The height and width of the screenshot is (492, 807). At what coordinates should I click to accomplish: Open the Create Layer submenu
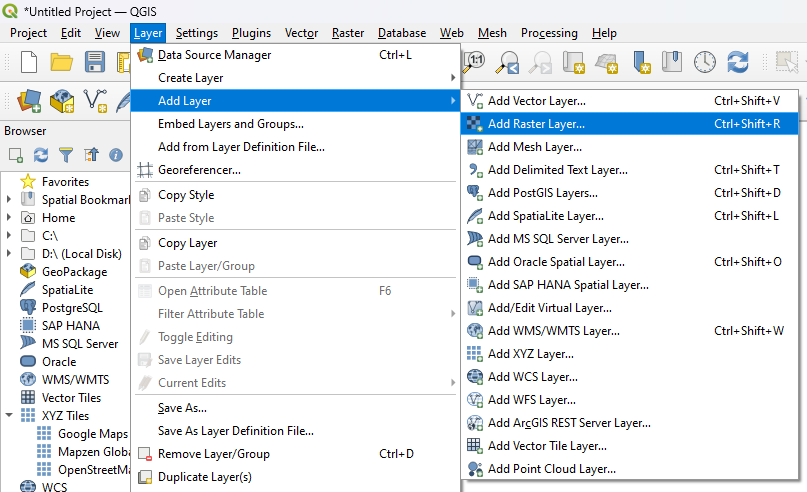pos(295,78)
